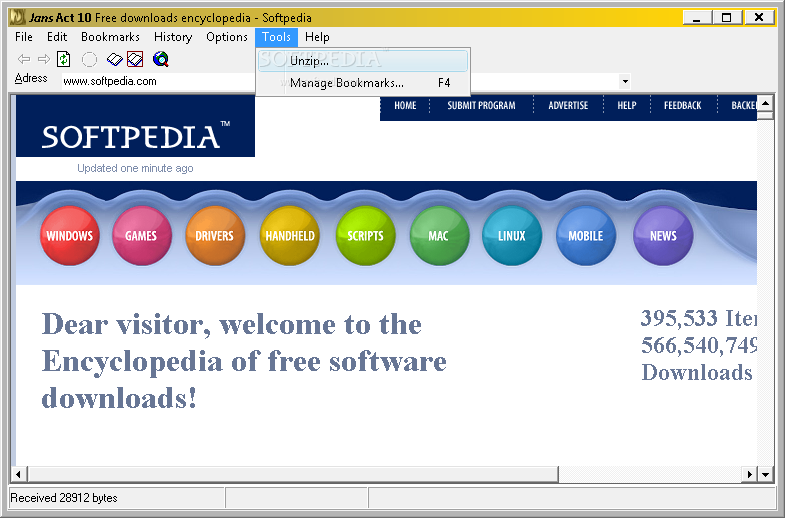
Task: Click the horizontal scrollbar right arrow
Action: (749, 474)
